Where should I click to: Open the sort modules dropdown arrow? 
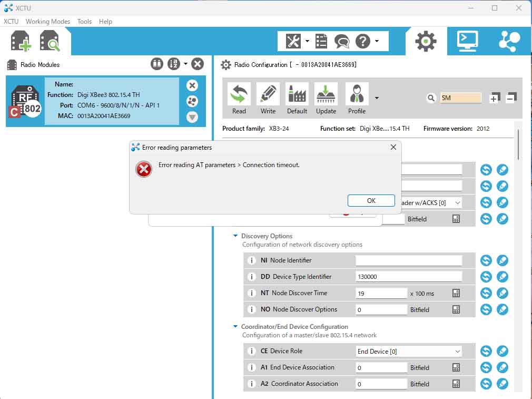[x=185, y=64]
